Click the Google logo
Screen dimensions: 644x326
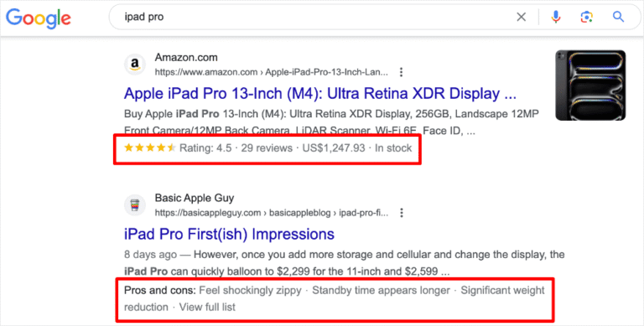click(x=39, y=18)
